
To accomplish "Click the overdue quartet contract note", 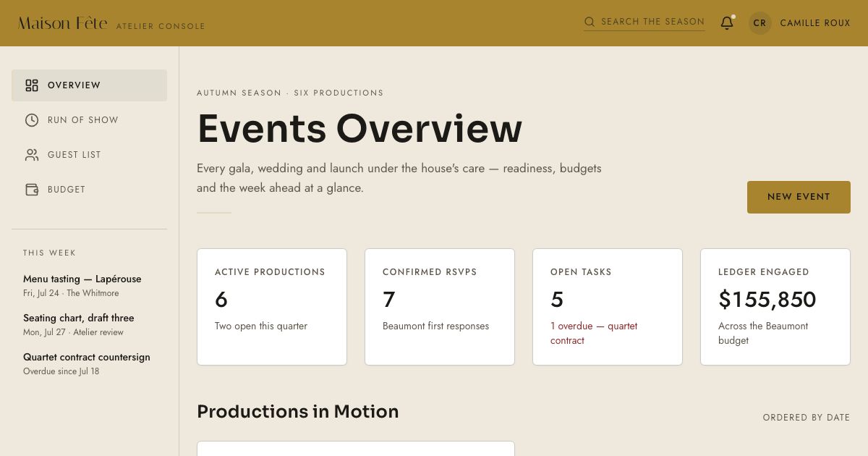I will tap(594, 333).
